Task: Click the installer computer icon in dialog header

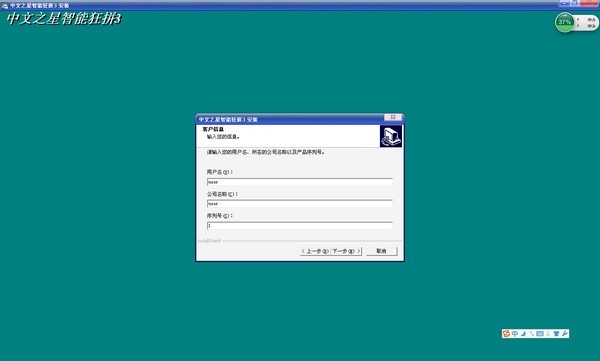Action: click(391, 136)
